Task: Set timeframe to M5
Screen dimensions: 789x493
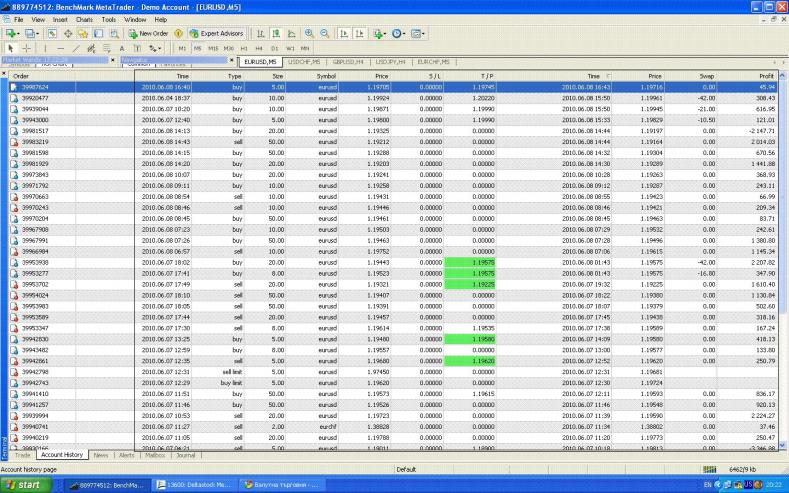Action: pos(197,48)
